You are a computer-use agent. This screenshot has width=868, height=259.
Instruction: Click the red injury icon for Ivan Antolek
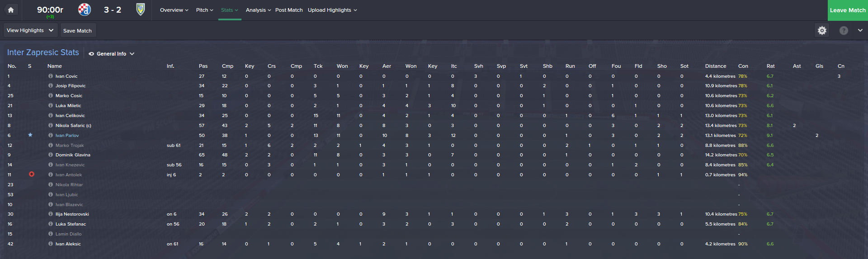32,174
